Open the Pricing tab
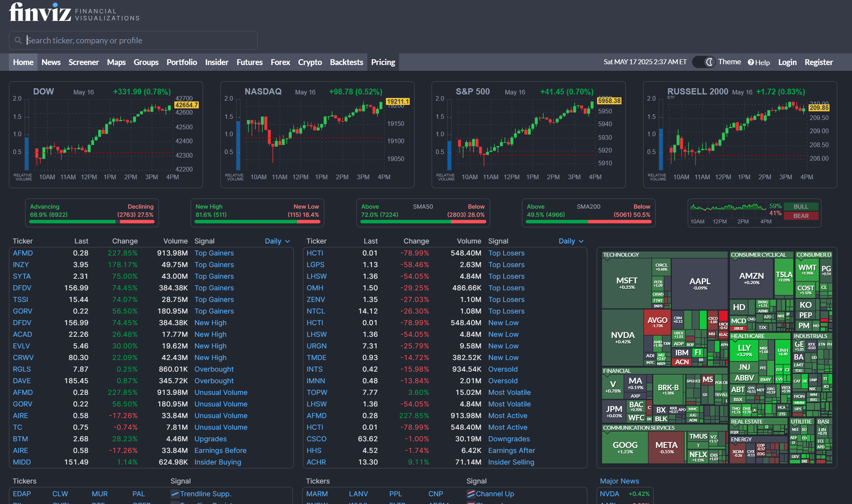The width and height of the screenshot is (852, 504). point(383,62)
